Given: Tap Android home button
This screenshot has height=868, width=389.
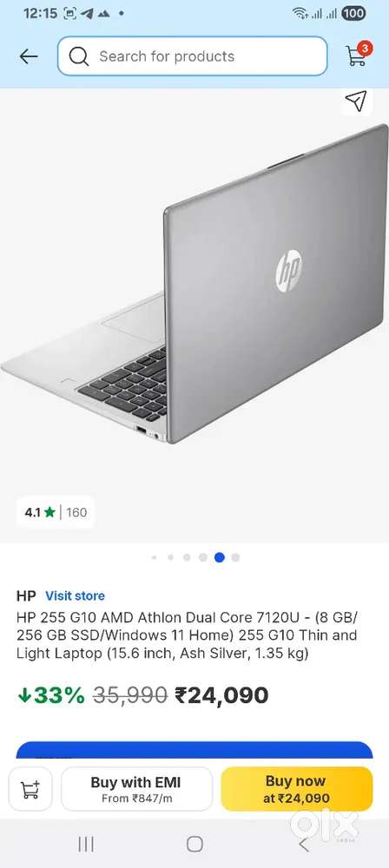Looking at the screenshot, I should (x=194, y=844).
